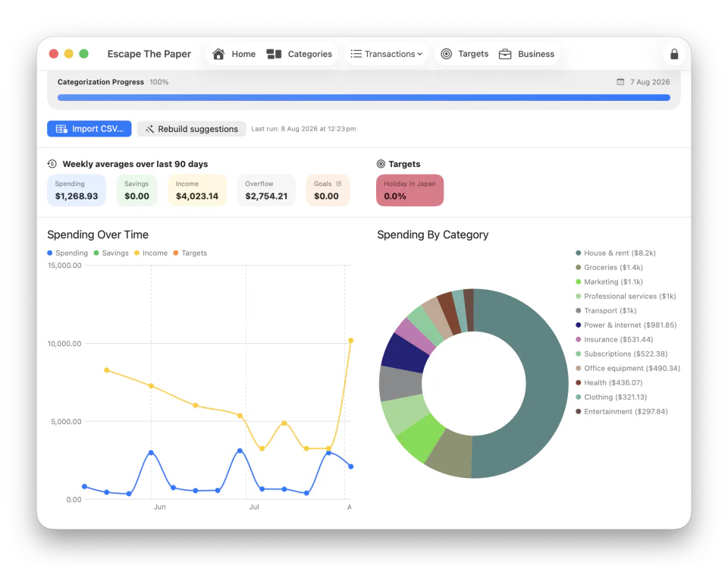
Task: Click the Import CSV button
Action: click(x=89, y=129)
